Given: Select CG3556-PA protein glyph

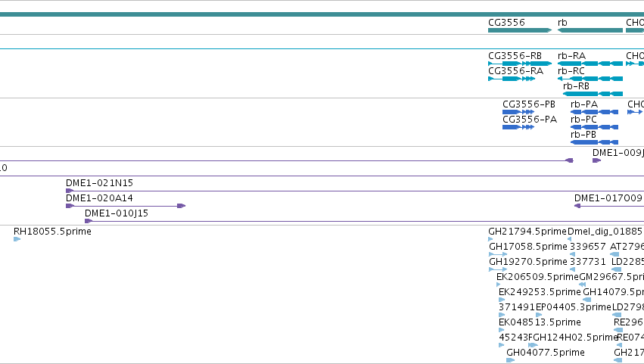Looking at the screenshot, I should [x=518, y=127].
